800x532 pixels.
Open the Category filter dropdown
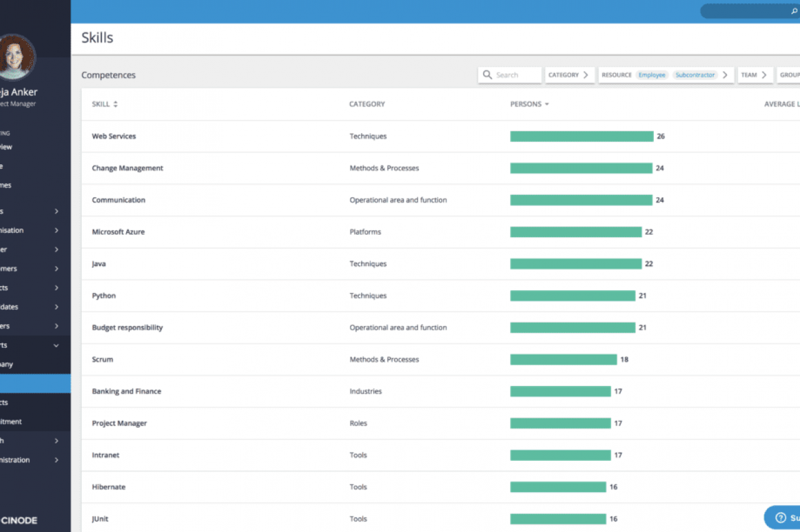[569, 75]
